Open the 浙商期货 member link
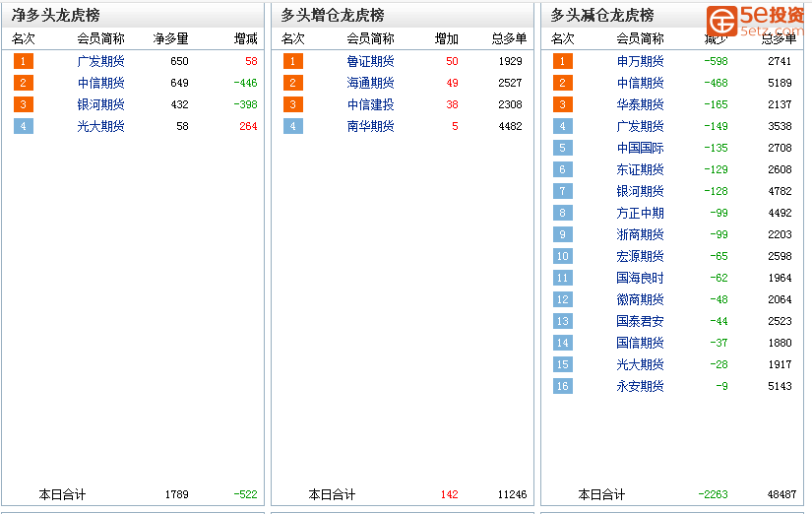812x514 pixels. [641, 234]
